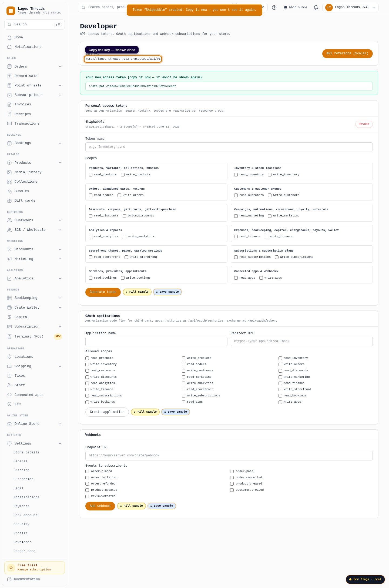389x588 pixels.
Task: Enable write_customers token scope checkbox
Action: 270,195
